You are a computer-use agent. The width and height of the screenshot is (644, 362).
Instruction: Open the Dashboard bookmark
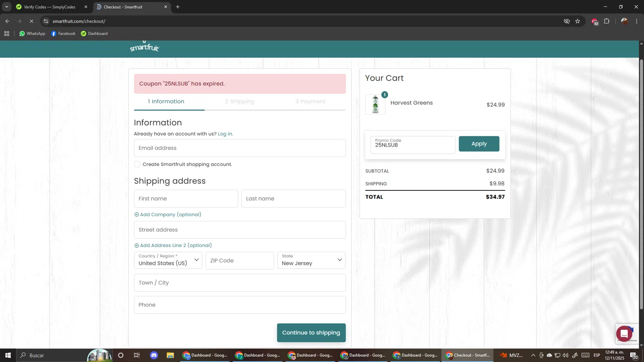[x=94, y=33]
